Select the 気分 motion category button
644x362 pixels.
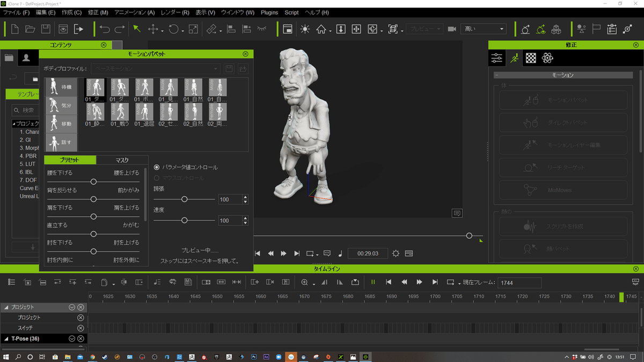[61, 105]
